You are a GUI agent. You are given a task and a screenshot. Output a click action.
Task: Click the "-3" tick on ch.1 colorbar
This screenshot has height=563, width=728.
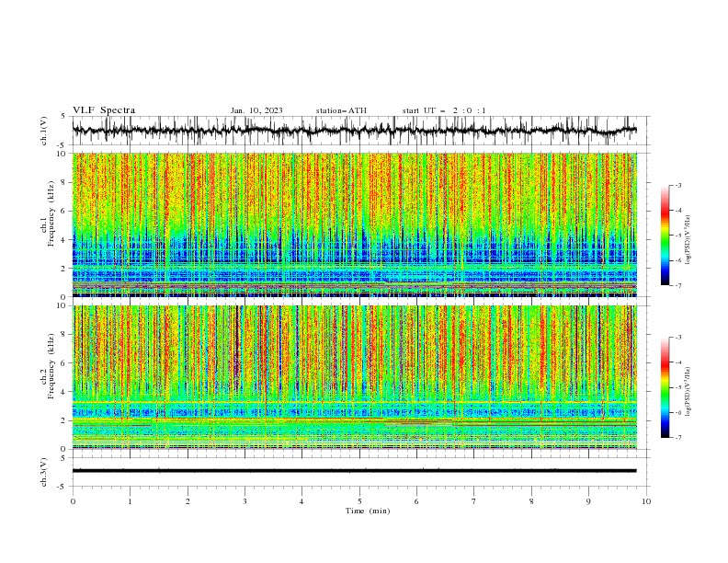tap(677, 185)
